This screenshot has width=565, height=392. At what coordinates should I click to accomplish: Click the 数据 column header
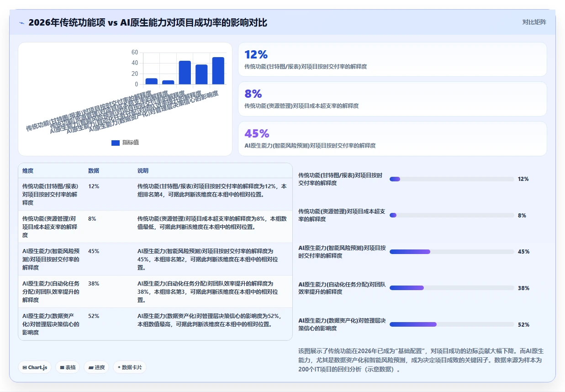pyautogui.click(x=94, y=171)
